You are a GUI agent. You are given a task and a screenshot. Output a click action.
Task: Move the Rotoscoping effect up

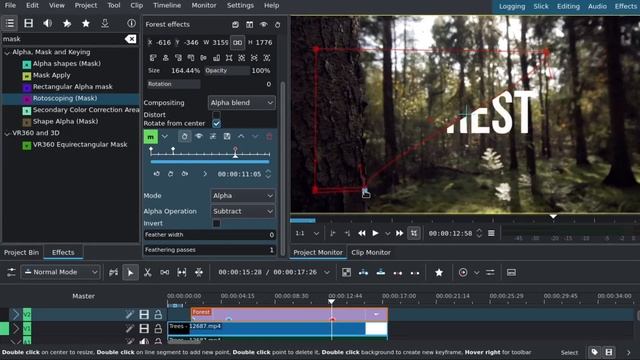point(241,136)
